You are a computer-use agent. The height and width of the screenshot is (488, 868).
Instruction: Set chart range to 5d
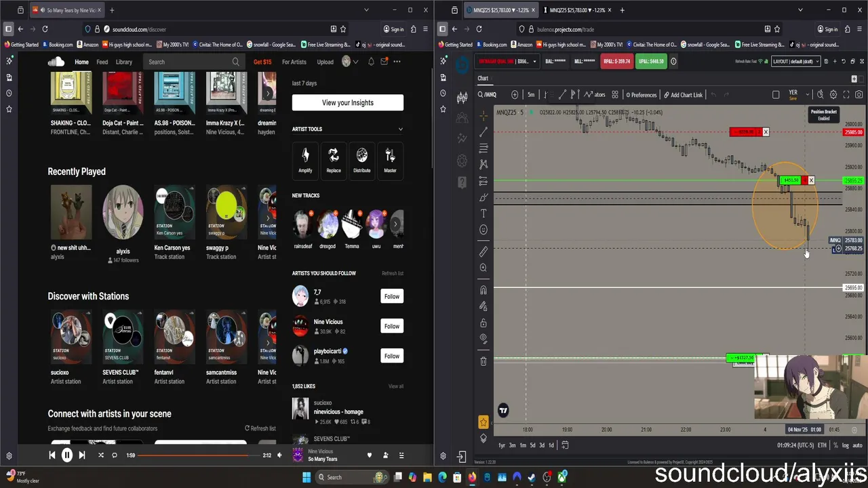tap(532, 445)
